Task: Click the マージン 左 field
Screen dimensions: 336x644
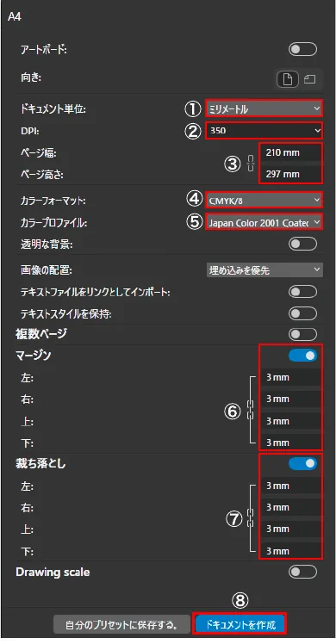Action: click(291, 377)
